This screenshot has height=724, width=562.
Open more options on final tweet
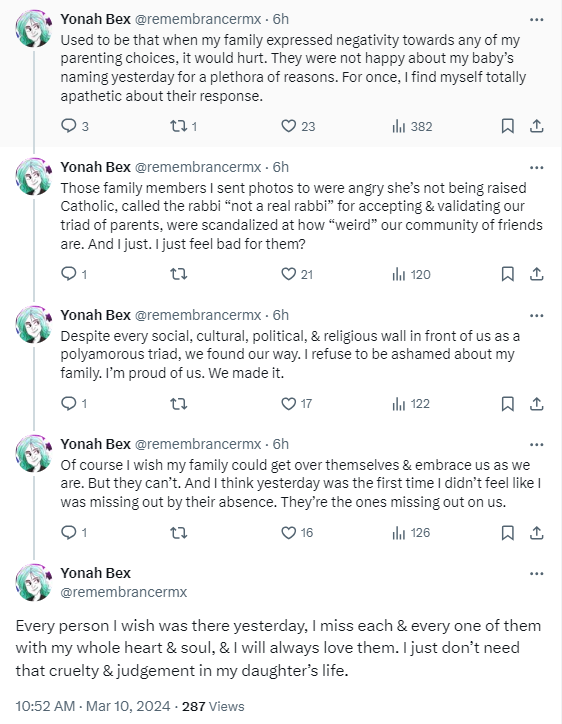click(x=536, y=574)
